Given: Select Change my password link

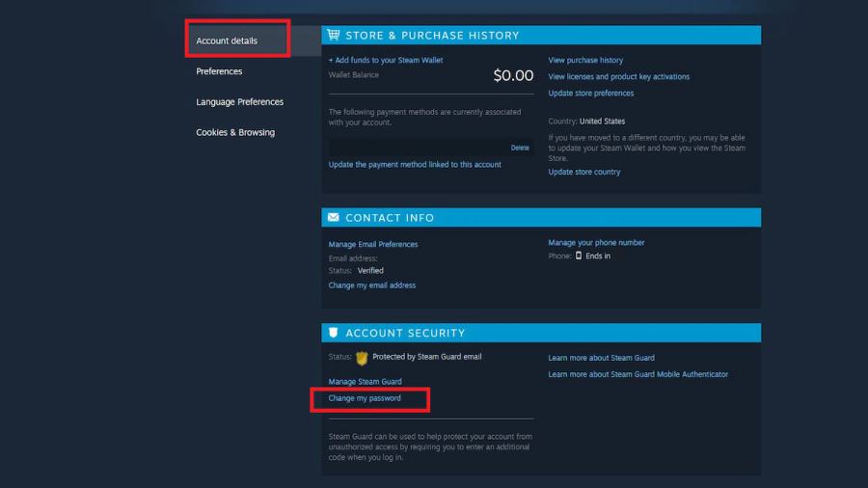Looking at the screenshot, I should click(x=365, y=397).
